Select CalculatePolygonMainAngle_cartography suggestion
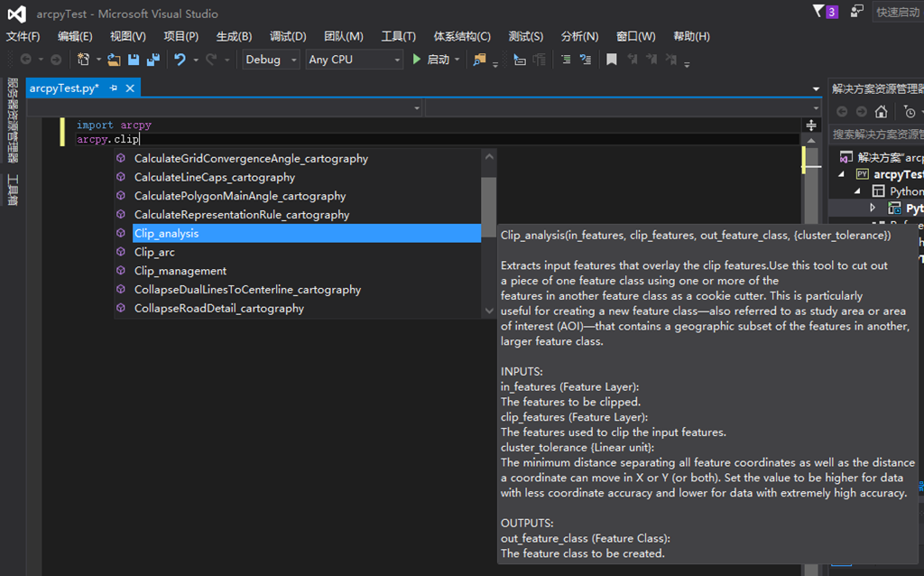The width and height of the screenshot is (924, 576). 298,196
